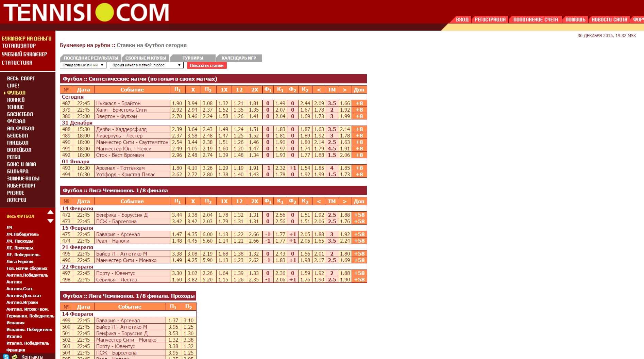Open Учебный букмекер section

click(x=24, y=54)
